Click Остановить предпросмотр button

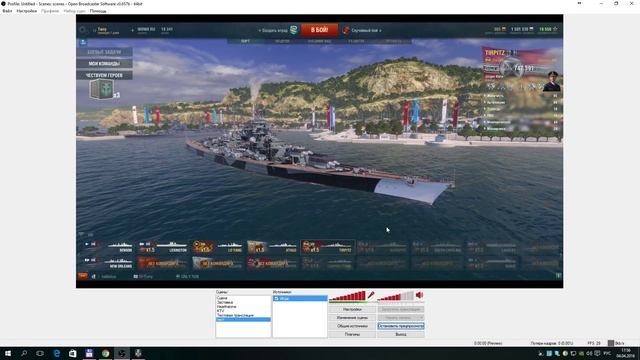(x=401, y=326)
